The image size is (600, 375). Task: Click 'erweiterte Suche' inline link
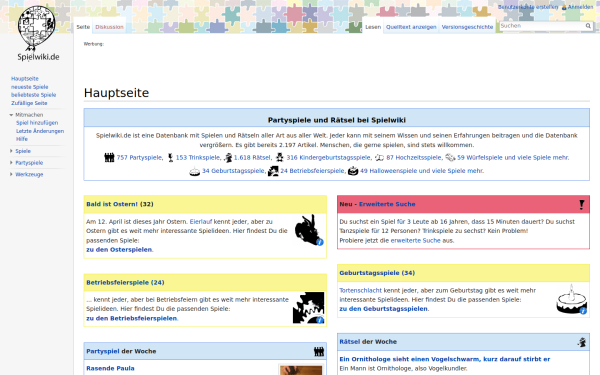(415, 241)
